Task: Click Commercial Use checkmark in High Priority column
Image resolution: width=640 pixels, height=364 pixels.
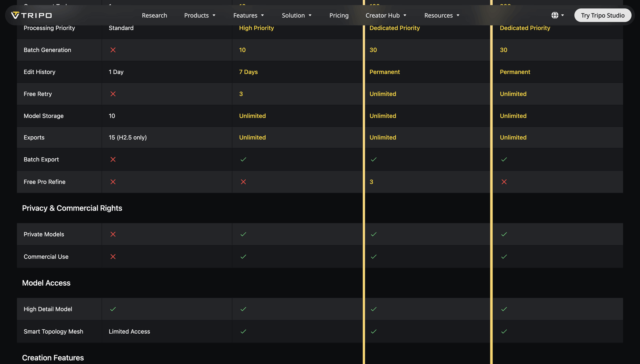Action: pos(243,257)
